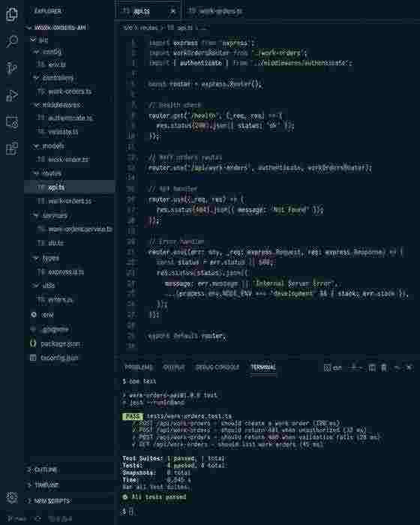
Task: Open tsconfig.json file
Action: [x=69, y=358]
